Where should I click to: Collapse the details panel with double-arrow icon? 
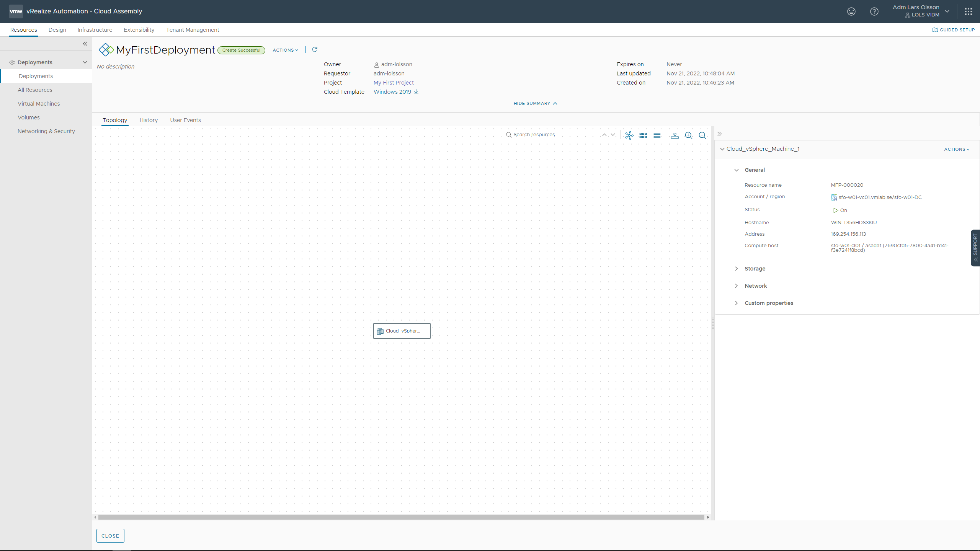point(720,134)
